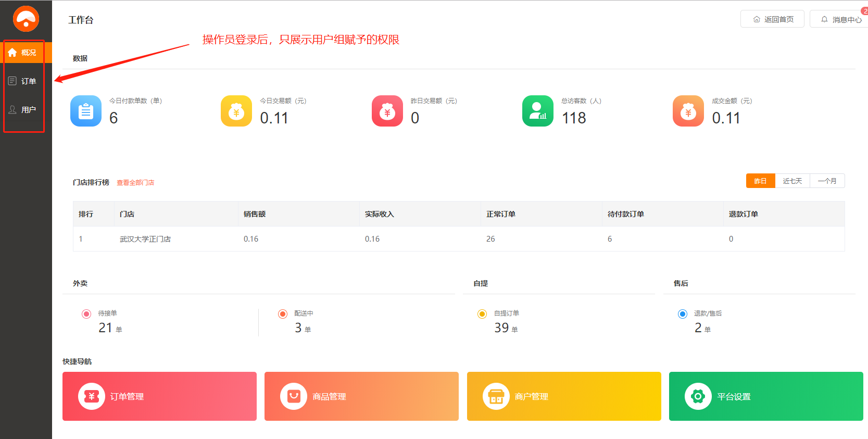Viewport: 868px width, 439px height.
Task: Open the 查看全部门店 link
Action: [x=135, y=183]
